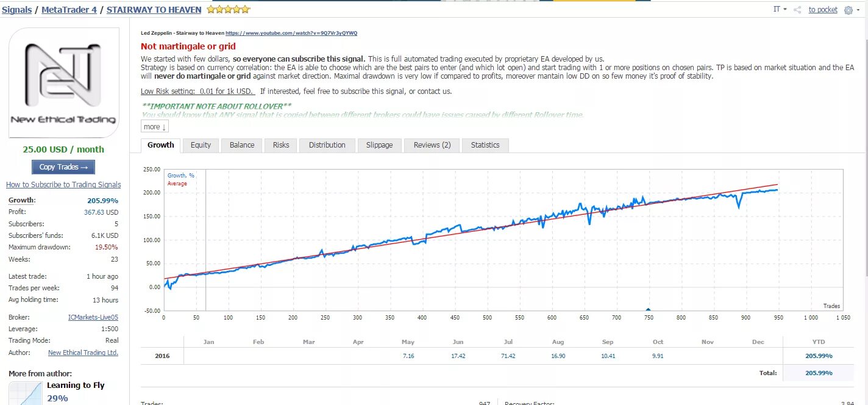Click the Subscribers' funds value 6.1K USD
The image size is (868, 405).
point(105,235)
